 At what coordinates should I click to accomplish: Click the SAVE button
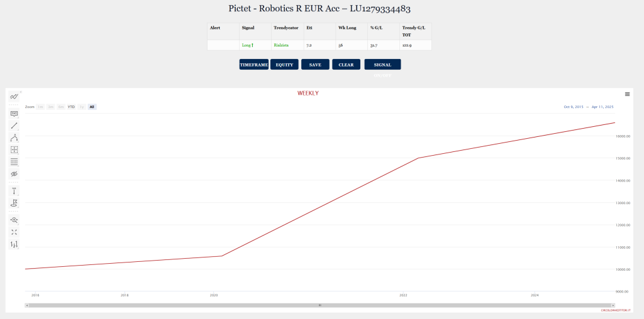tap(315, 65)
